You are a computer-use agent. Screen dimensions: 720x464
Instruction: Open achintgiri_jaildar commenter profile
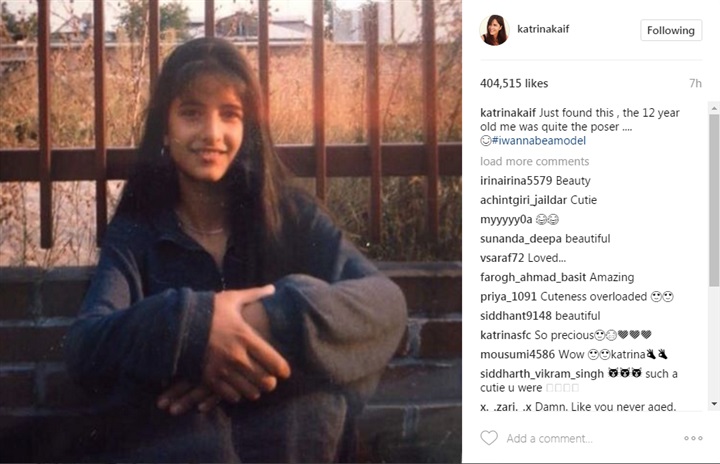(x=523, y=200)
